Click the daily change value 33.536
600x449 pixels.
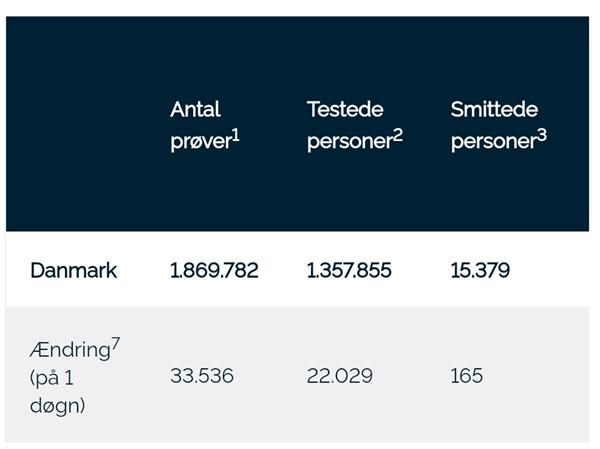click(202, 376)
